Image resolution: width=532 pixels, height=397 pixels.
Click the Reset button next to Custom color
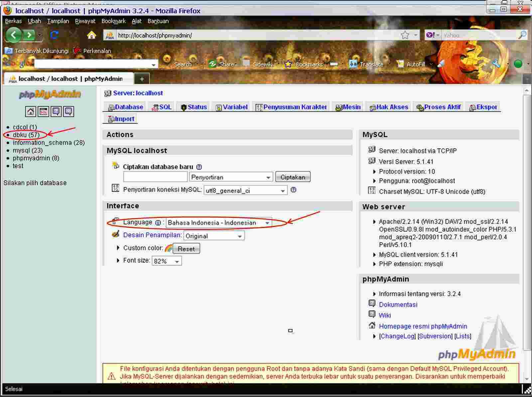click(187, 249)
